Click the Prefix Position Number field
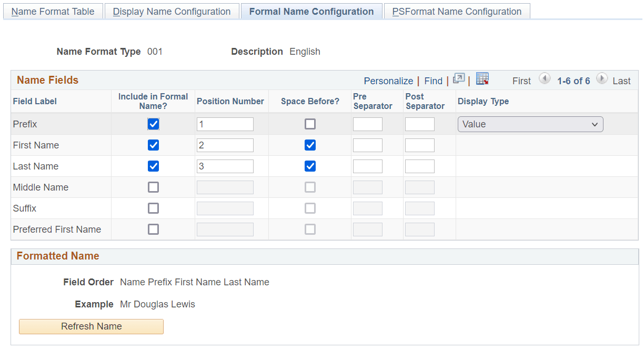 click(225, 124)
